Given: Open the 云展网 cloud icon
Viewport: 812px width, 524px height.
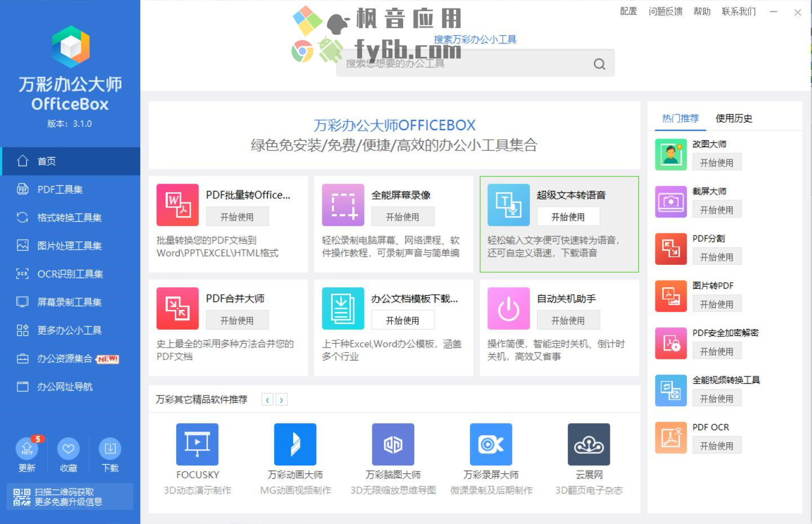Looking at the screenshot, I should [589, 445].
